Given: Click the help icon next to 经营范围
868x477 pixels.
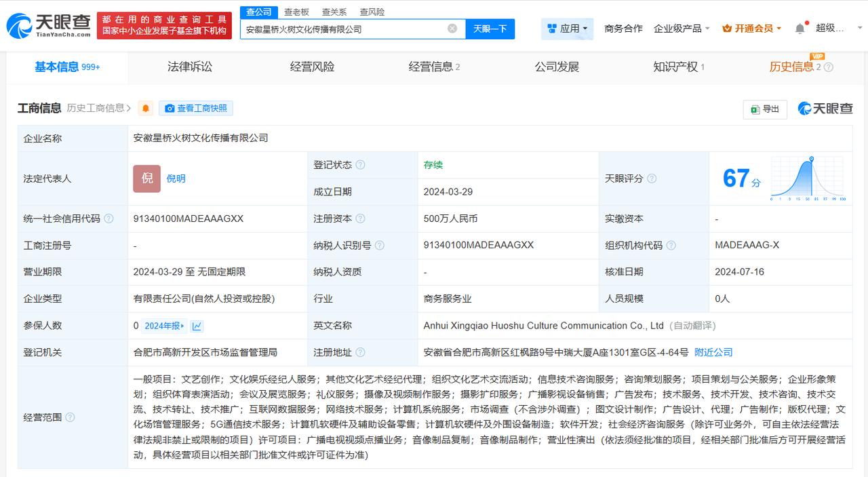Looking at the screenshot, I should [70, 417].
